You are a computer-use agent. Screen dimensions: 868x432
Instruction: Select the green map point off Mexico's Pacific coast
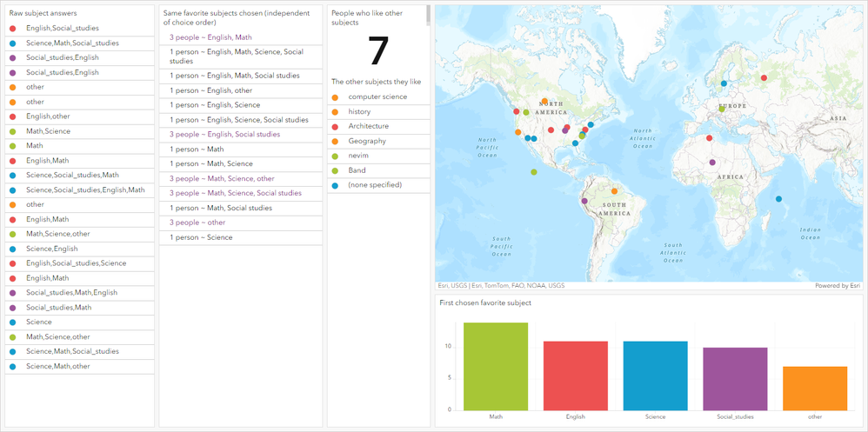(534, 172)
